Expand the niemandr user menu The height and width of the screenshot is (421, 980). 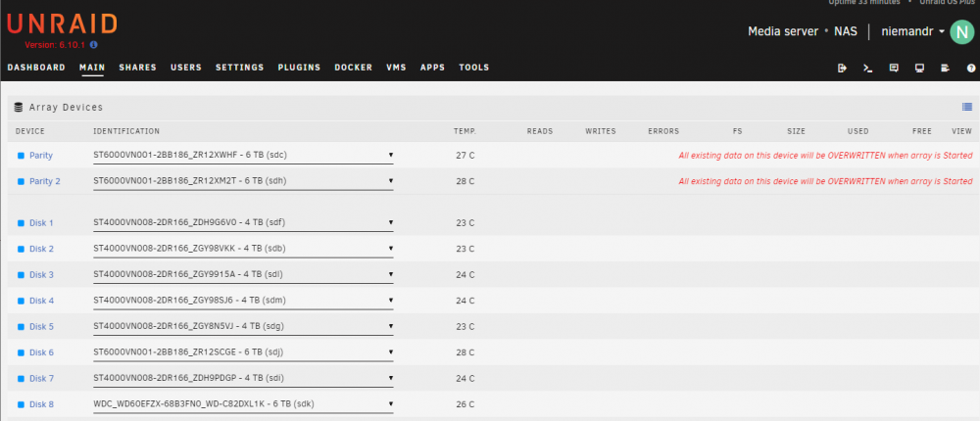[x=912, y=31]
